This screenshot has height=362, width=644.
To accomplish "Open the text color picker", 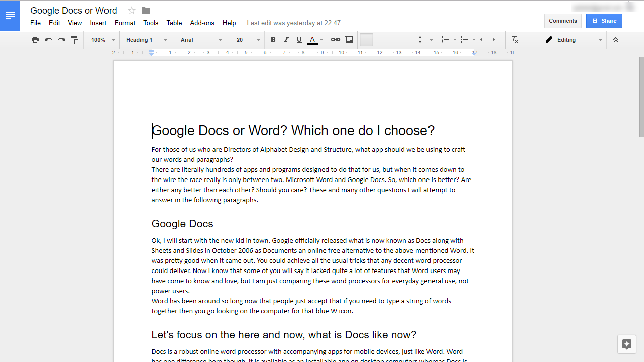I will point(314,40).
